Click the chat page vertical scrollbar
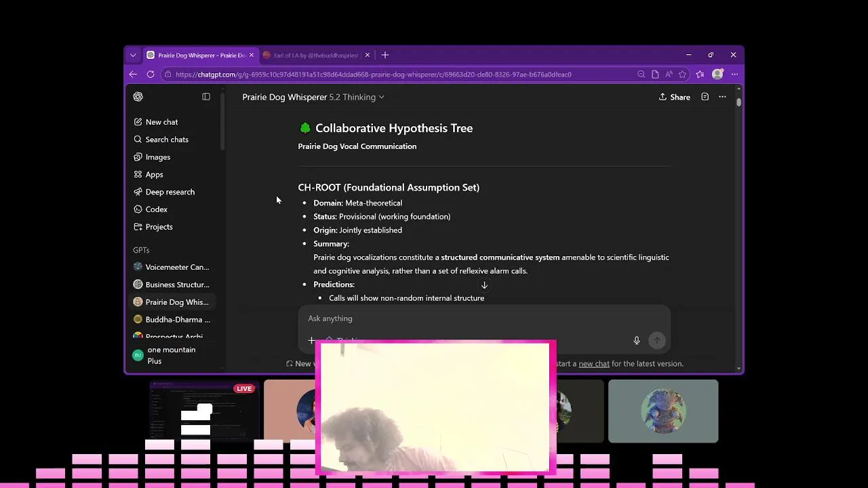 tap(738, 102)
